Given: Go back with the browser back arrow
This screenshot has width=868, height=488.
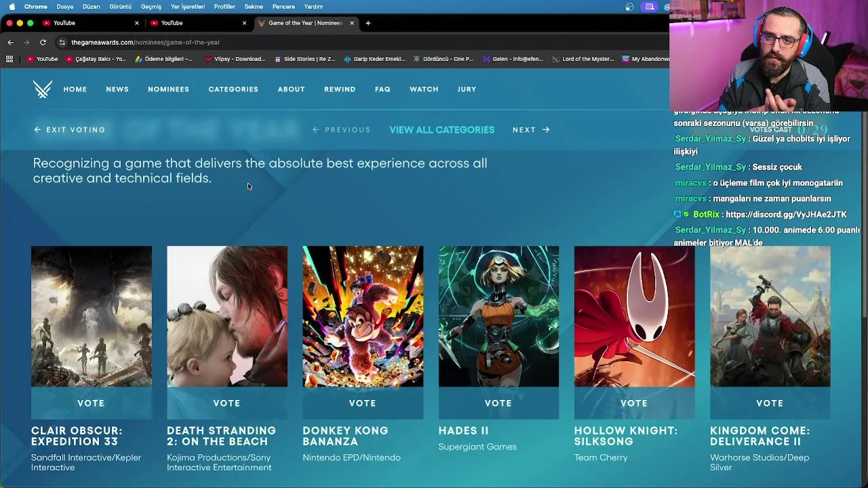Looking at the screenshot, I should coord(10,42).
